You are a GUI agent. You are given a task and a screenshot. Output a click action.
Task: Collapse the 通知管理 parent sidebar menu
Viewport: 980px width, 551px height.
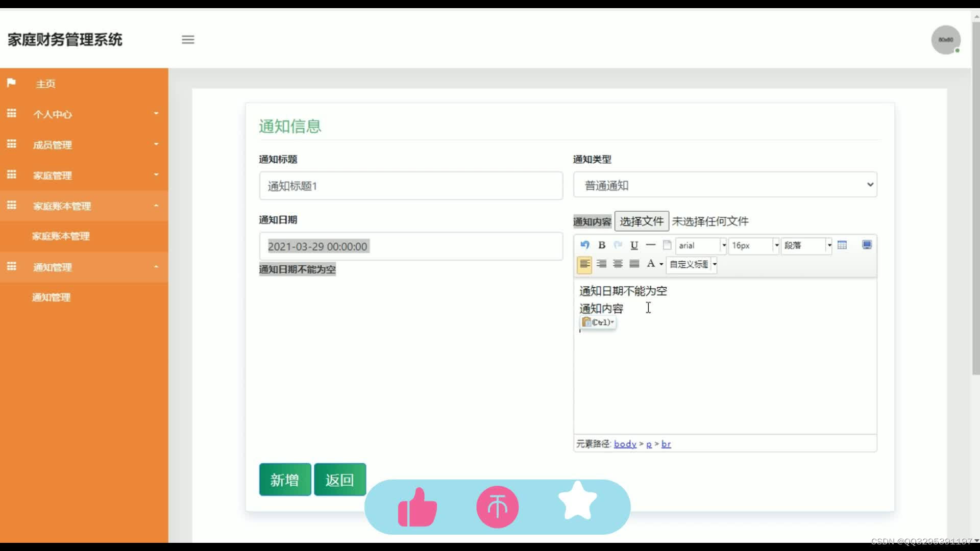(x=84, y=267)
